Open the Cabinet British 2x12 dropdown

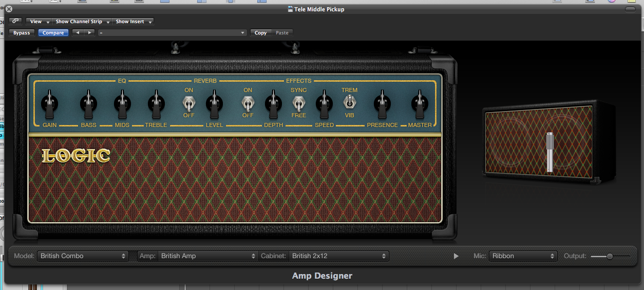tap(338, 256)
